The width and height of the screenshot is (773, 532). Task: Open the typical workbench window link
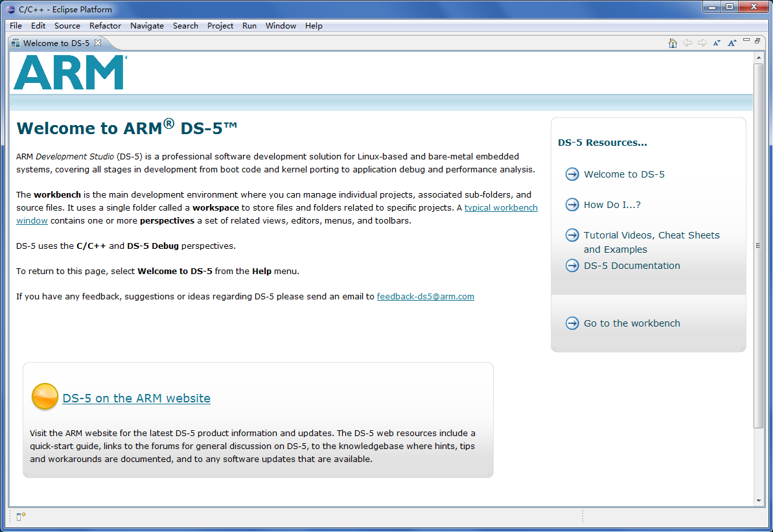(x=500, y=208)
